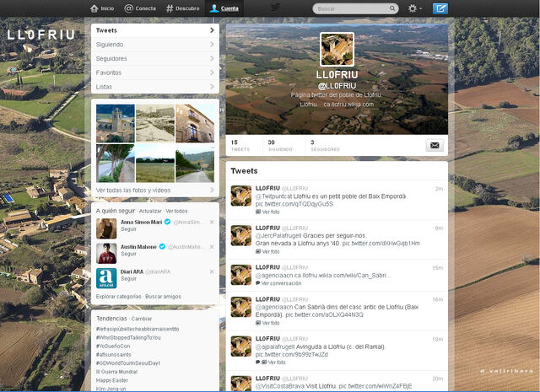Click Ver conversación under @agenciaacn tweet
This screenshot has width=540, height=392.
pos(278,283)
